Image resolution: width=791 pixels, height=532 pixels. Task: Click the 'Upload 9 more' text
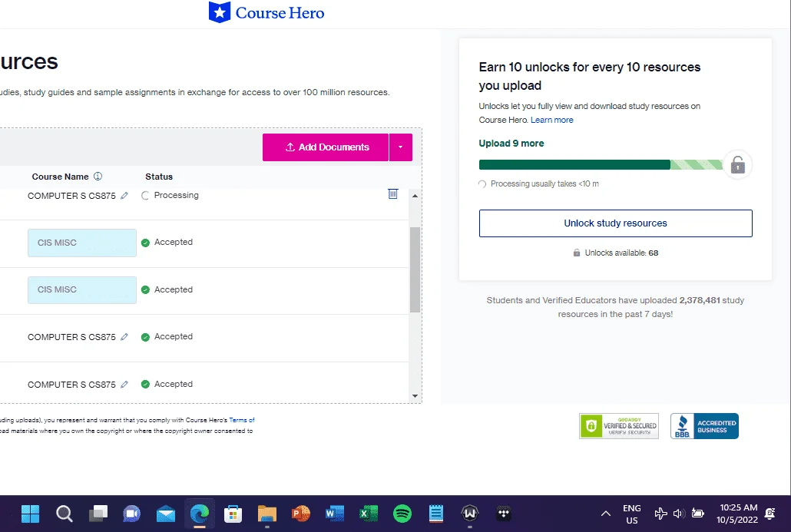pos(511,144)
